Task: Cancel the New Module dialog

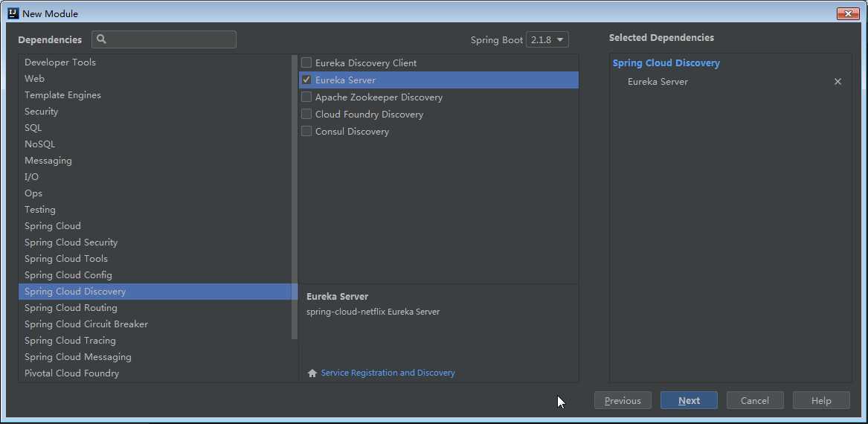Action: tap(755, 401)
